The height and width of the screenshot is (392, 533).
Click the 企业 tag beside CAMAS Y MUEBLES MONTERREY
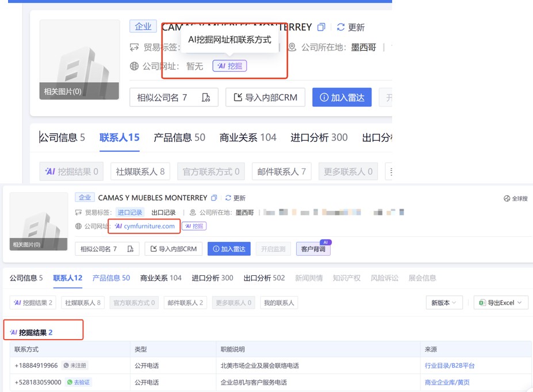click(85, 197)
